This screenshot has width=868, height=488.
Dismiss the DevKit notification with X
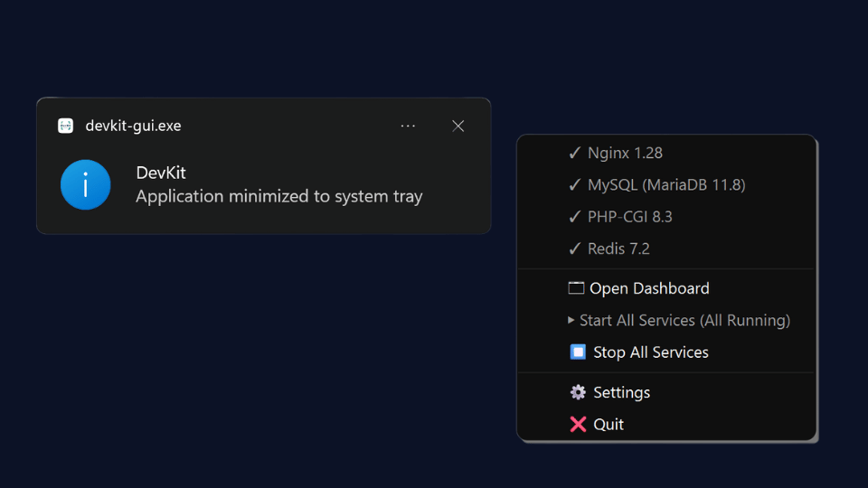(458, 127)
